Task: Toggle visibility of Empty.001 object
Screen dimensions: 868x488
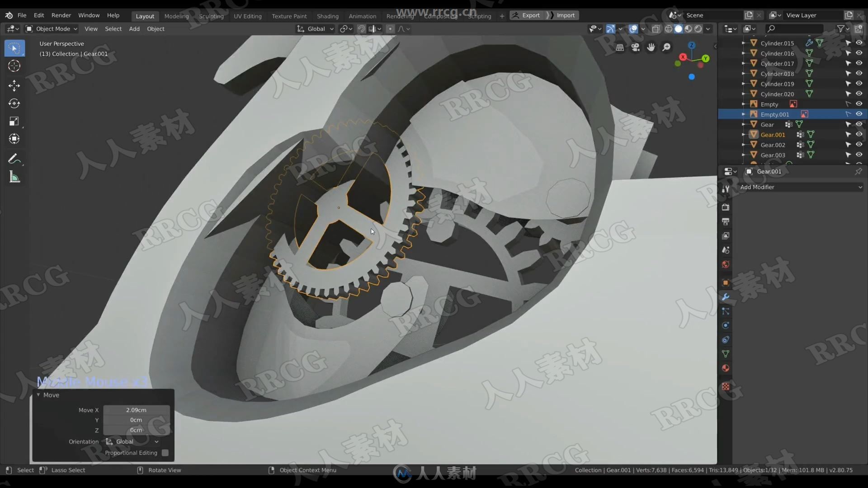Action: pos(859,114)
